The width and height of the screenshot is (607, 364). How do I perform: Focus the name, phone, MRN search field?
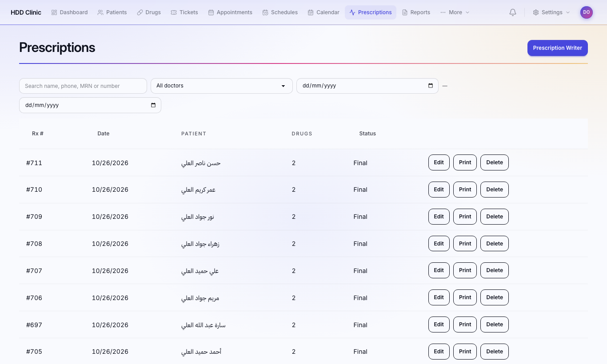(83, 86)
